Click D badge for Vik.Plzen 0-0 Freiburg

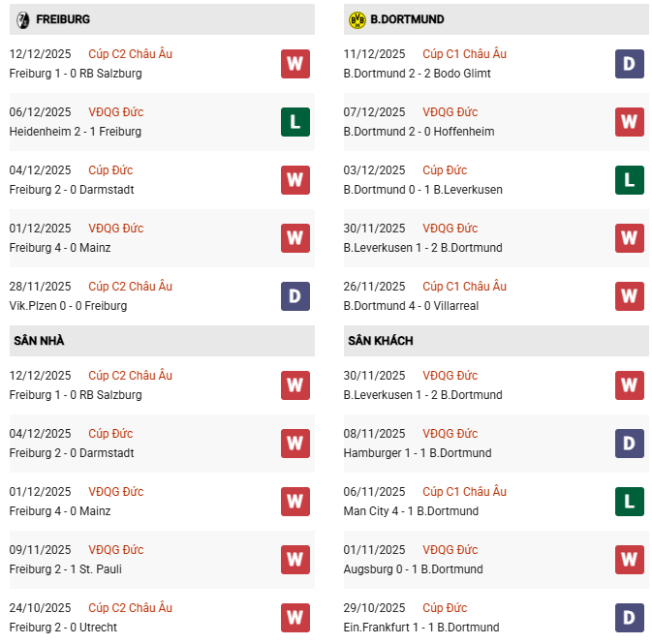click(295, 296)
